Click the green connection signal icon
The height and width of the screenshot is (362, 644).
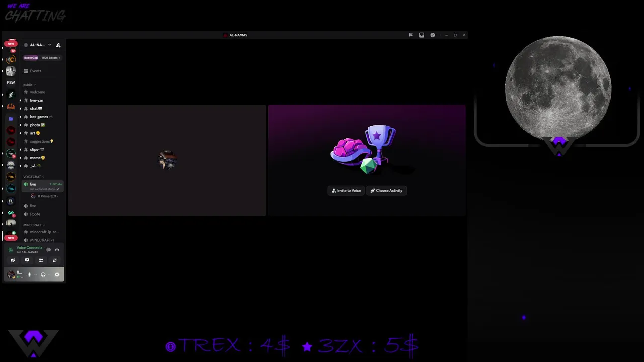click(11, 250)
